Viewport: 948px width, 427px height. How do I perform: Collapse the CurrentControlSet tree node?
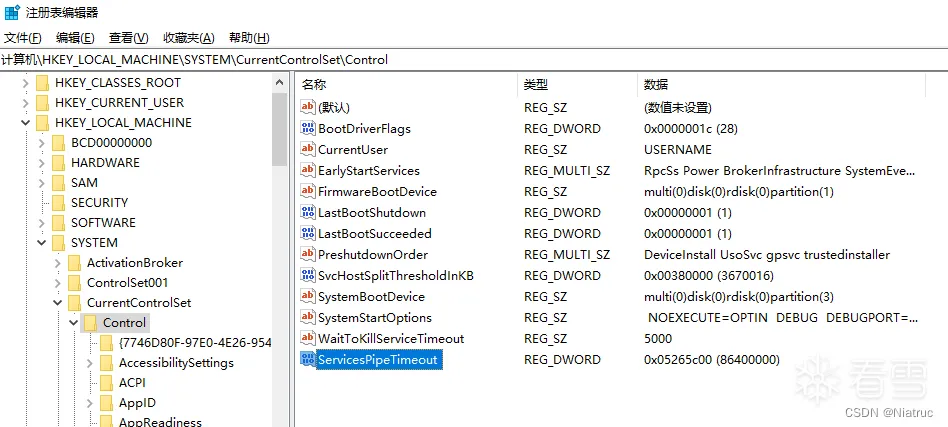[x=57, y=302]
